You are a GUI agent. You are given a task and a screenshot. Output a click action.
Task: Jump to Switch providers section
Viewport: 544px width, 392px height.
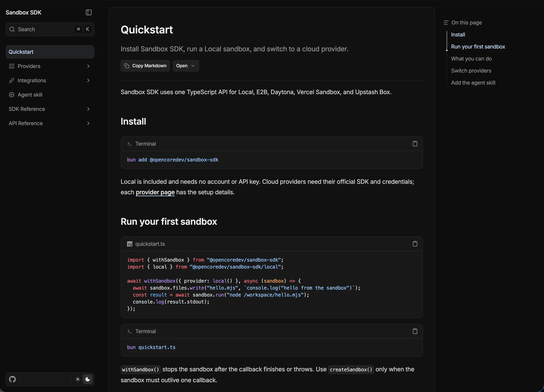(471, 71)
